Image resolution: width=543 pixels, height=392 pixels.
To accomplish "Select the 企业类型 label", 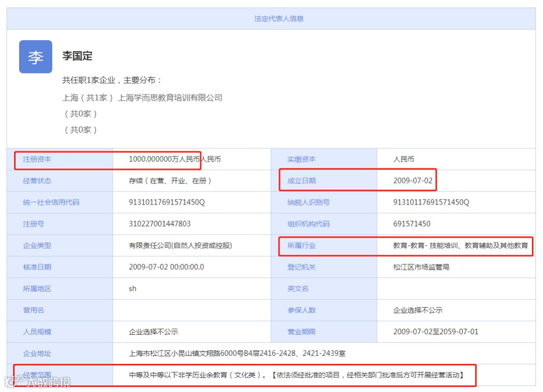I will tap(37, 246).
